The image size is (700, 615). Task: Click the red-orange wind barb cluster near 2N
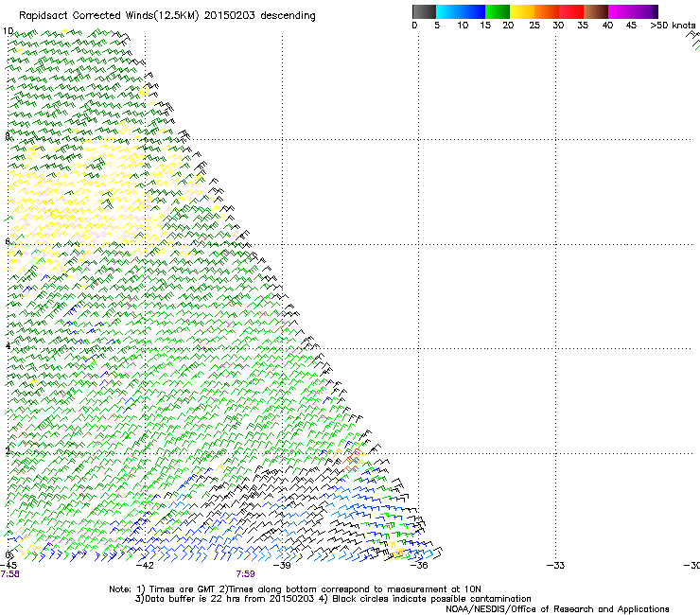point(353,462)
